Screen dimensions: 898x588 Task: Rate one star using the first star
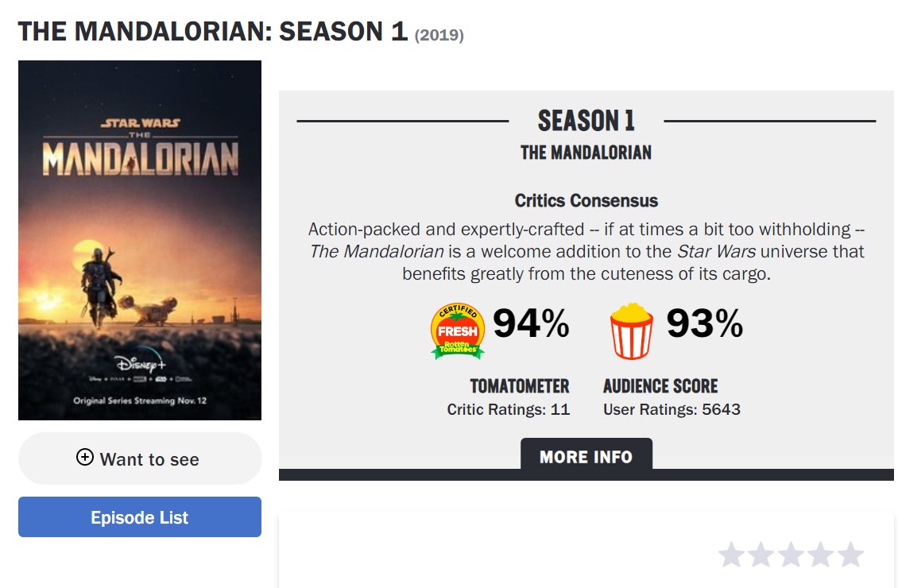731,555
